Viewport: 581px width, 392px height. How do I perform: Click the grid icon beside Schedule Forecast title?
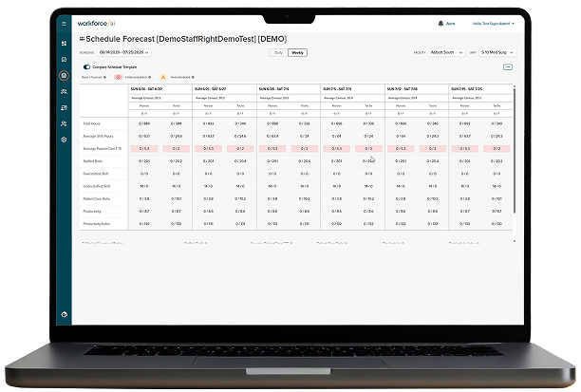click(x=82, y=39)
